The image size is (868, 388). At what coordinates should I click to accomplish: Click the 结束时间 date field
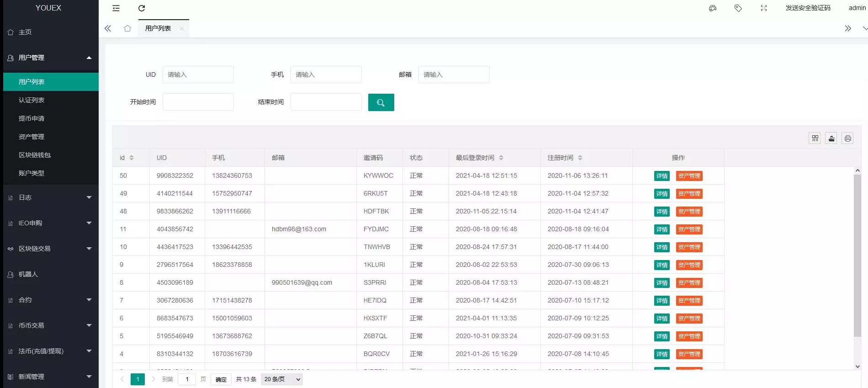(326, 102)
